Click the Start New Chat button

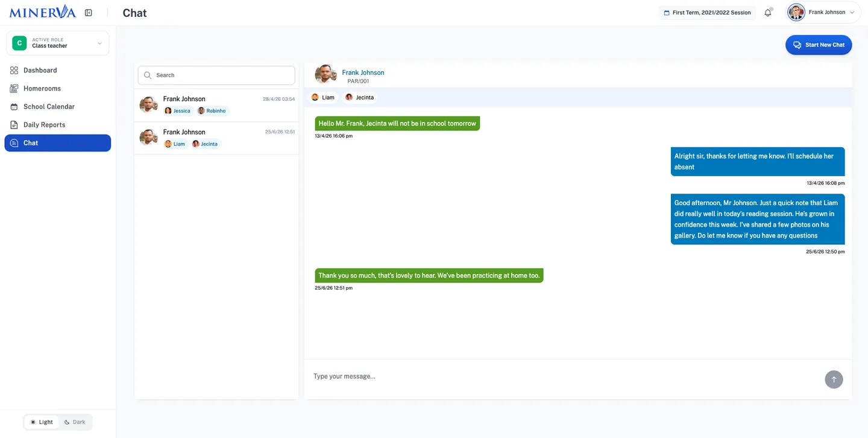(x=819, y=45)
